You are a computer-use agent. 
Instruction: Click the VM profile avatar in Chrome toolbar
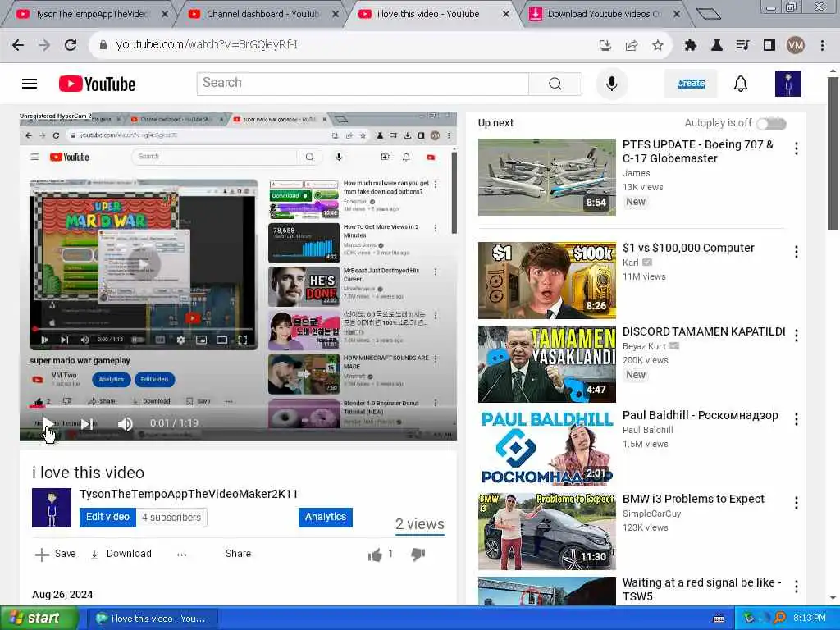[x=796, y=46]
